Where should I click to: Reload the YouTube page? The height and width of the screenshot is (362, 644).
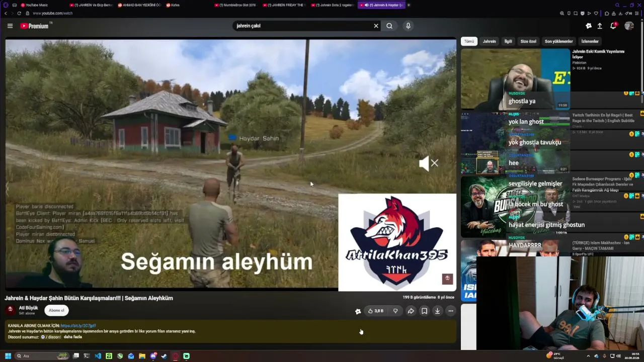point(19,13)
